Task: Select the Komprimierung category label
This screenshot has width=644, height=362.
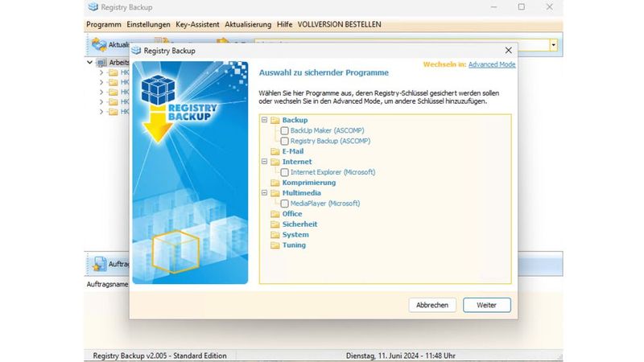Action: tap(309, 183)
